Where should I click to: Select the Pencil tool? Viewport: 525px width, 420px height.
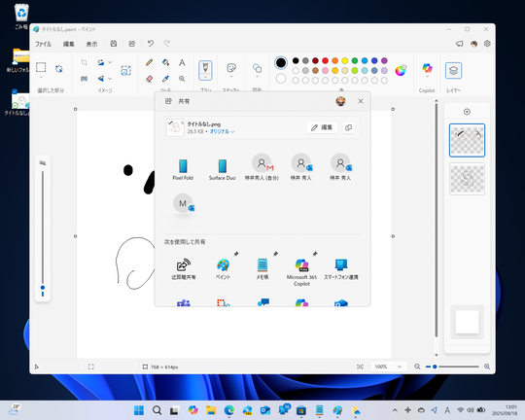(x=150, y=62)
